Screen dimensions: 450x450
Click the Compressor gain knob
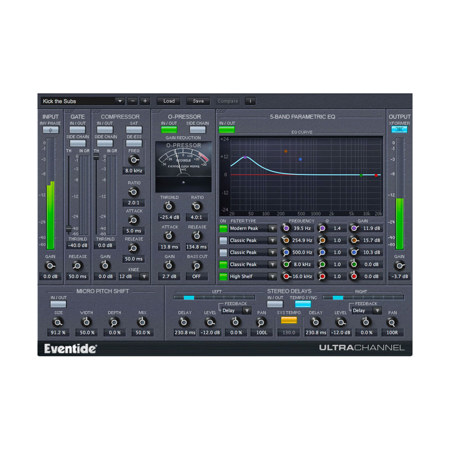pyautogui.click(x=105, y=266)
